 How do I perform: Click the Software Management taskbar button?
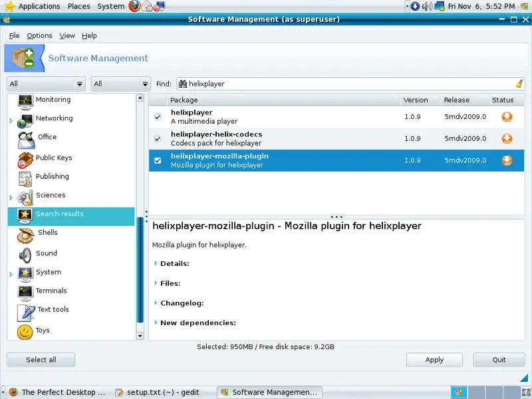tap(270, 392)
